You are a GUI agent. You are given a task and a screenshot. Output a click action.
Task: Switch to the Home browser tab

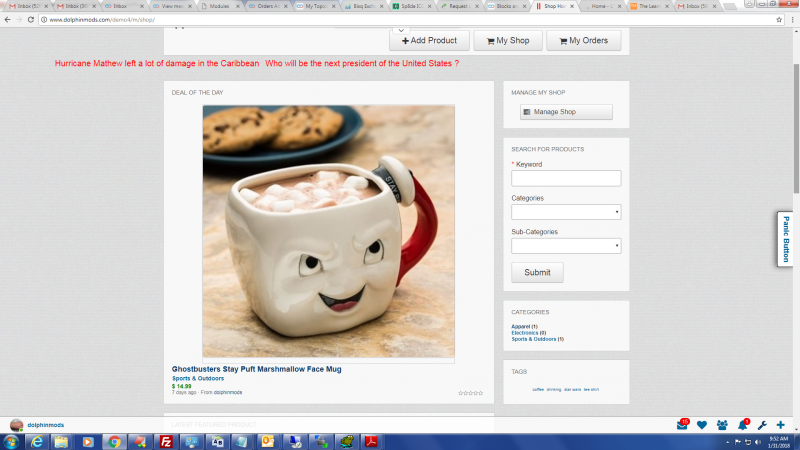point(601,6)
